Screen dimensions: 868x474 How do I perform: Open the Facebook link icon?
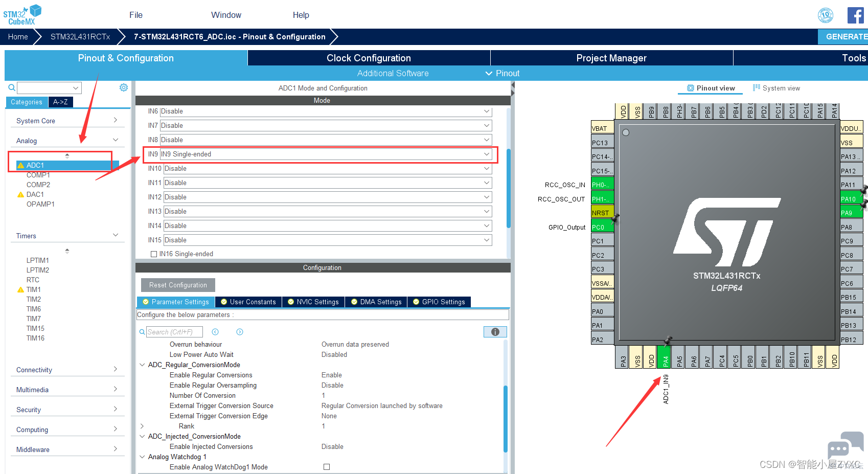(x=855, y=15)
